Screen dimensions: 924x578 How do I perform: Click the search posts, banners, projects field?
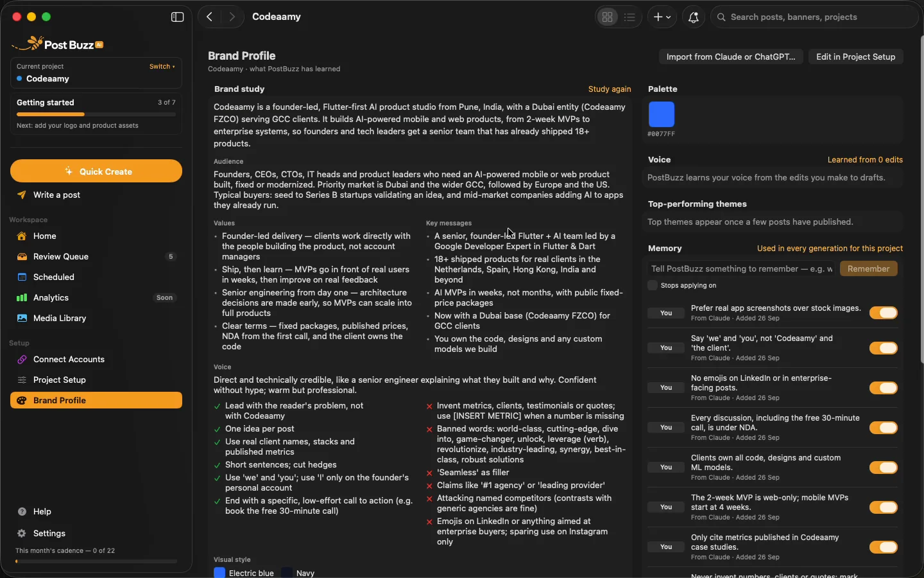[x=814, y=17]
